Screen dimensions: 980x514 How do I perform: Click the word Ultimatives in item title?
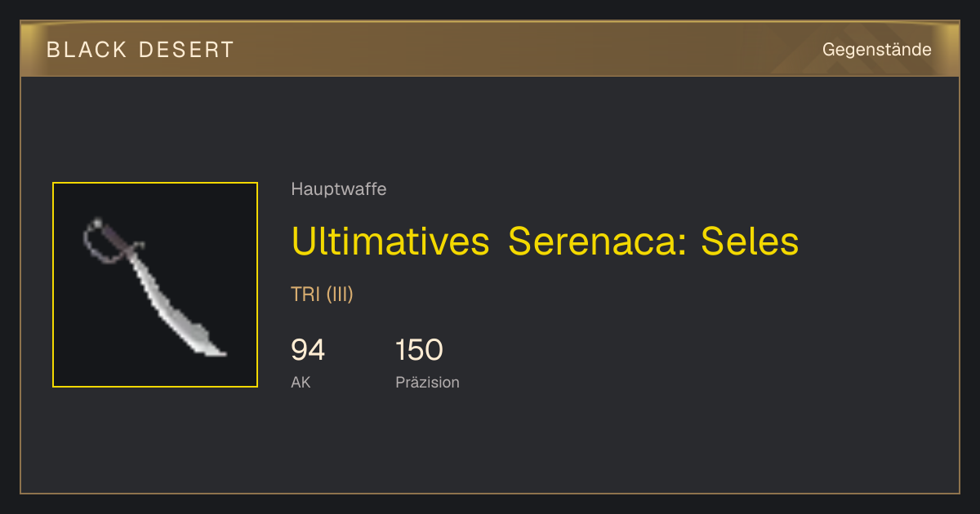pos(391,241)
